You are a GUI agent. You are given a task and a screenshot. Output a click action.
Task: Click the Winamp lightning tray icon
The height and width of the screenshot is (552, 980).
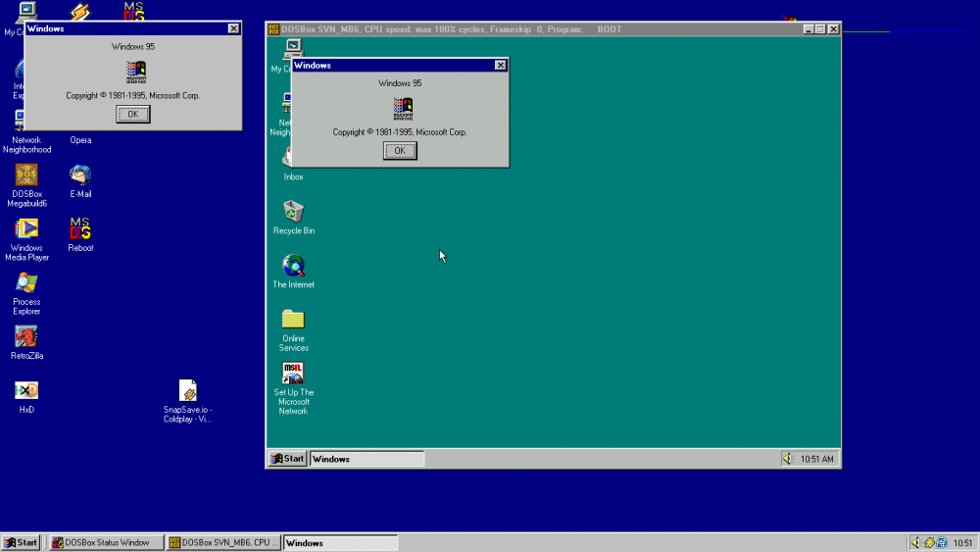click(929, 542)
